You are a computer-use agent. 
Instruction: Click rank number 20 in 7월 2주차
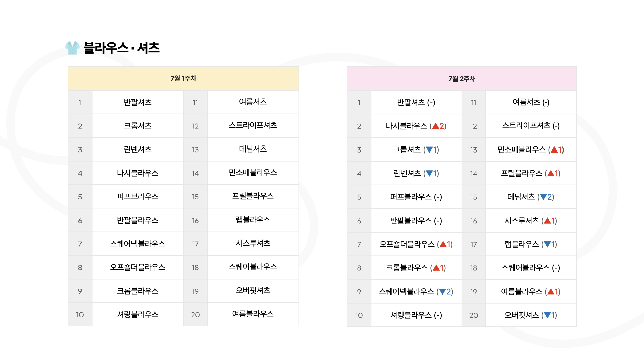click(474, 315)
